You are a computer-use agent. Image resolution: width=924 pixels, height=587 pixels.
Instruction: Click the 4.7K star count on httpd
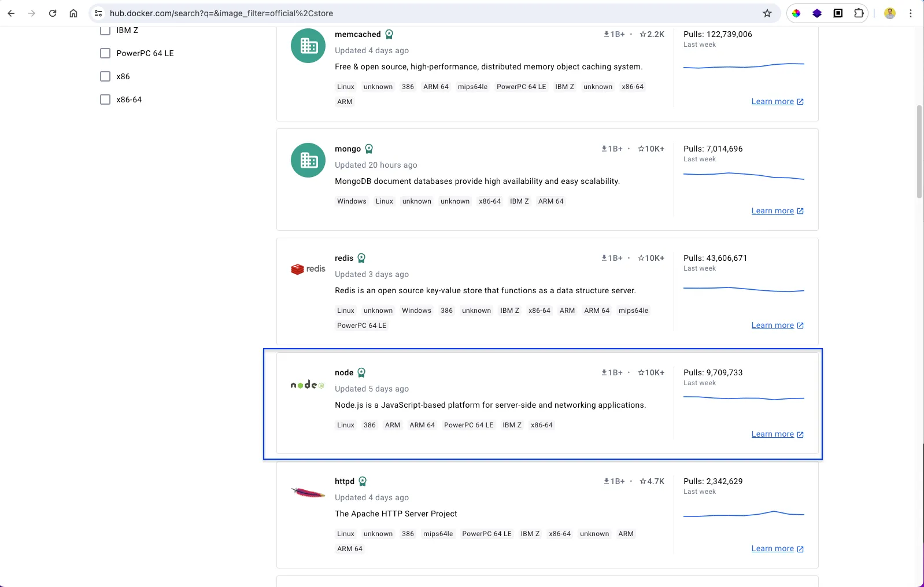pyautogui.click(x=652, y=481)
